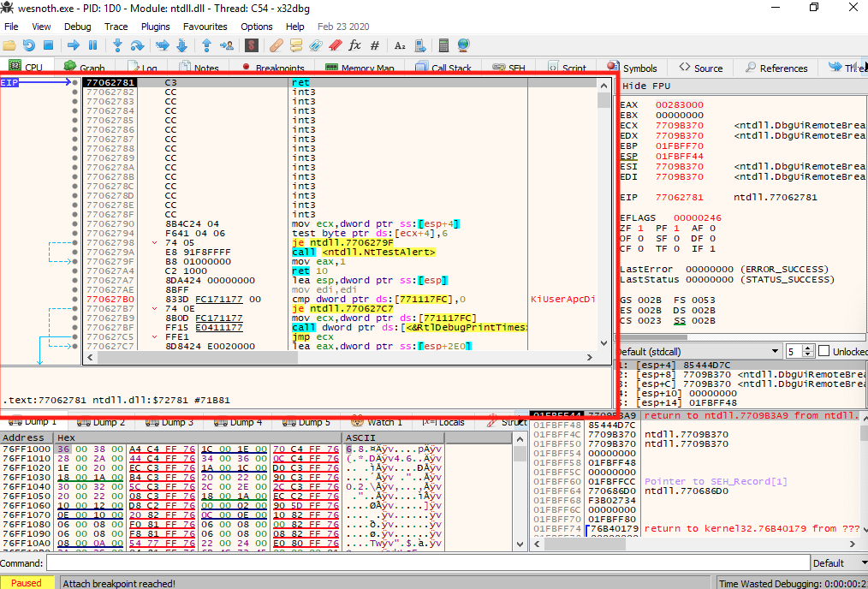Click the disassembly scroll-right arrow
Image resolution: width=868 pixels, height=589 pixels.
coord(590,358)
